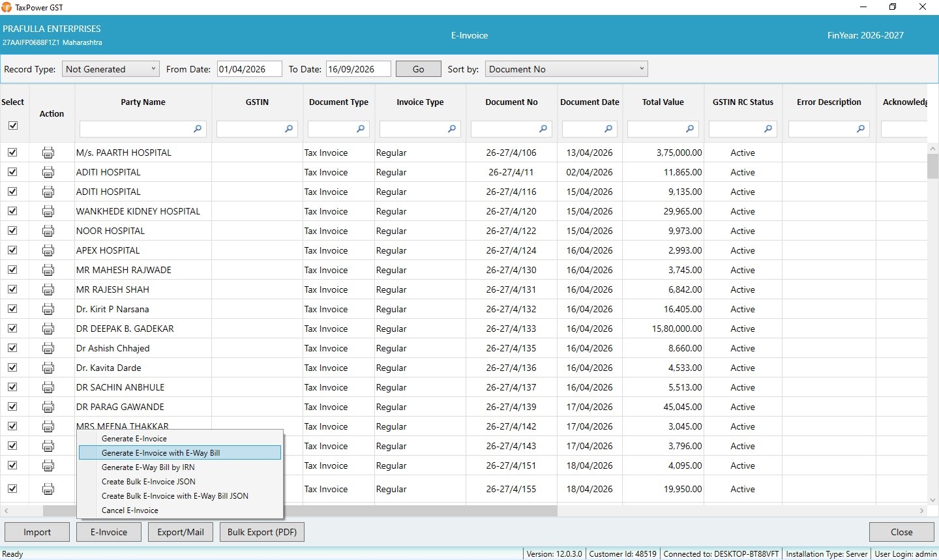Viewport: 939px width, 560px height.
Task: Click search icon in Document No filter
Action: tap(543, 129)
